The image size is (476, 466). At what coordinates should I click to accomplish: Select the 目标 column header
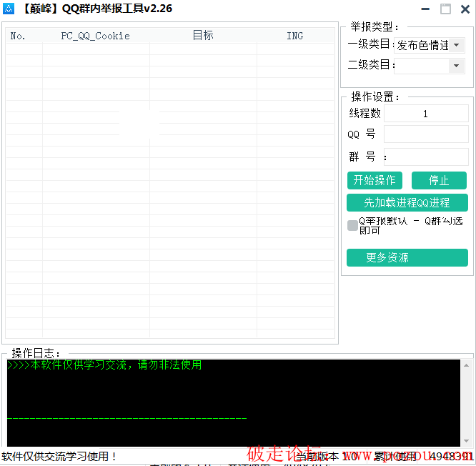(203, 36)
